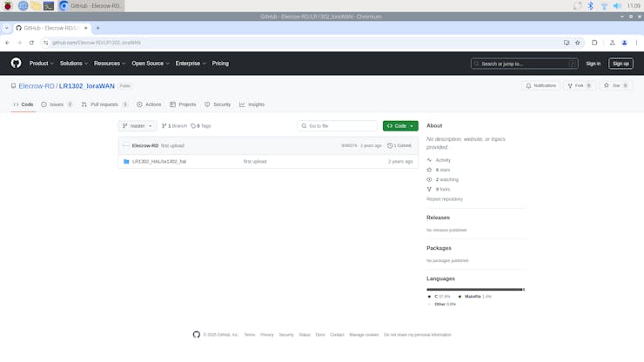
Task: Bookmark this page with the star icon
Action: 578,43
